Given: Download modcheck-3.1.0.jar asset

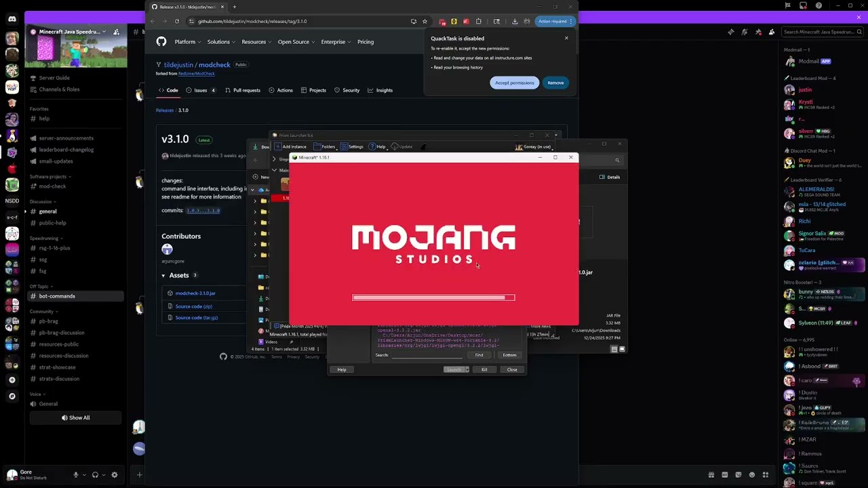Looking at the screenshot, I should (195, 293).
